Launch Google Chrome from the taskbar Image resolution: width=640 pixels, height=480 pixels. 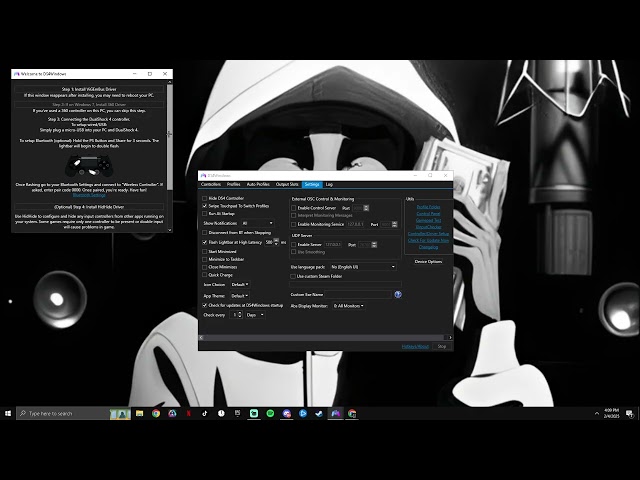[156, 413]
